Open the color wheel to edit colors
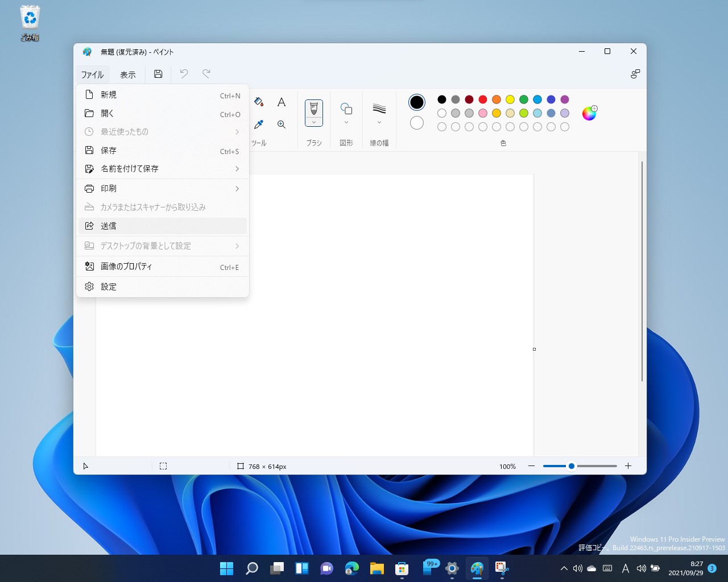Image resolution: width=728 pixels, height=582 pixels. (589, 113)
